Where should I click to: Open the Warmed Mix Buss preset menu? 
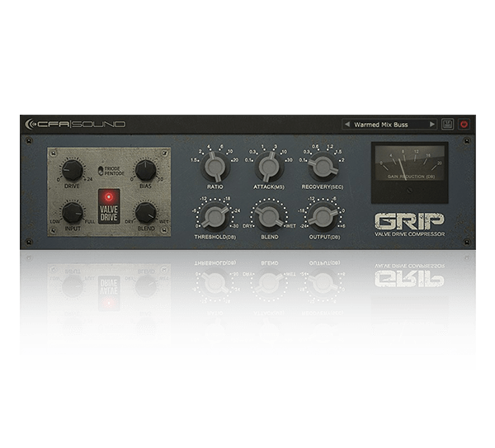pyautogui.click(x=389, y=125)
